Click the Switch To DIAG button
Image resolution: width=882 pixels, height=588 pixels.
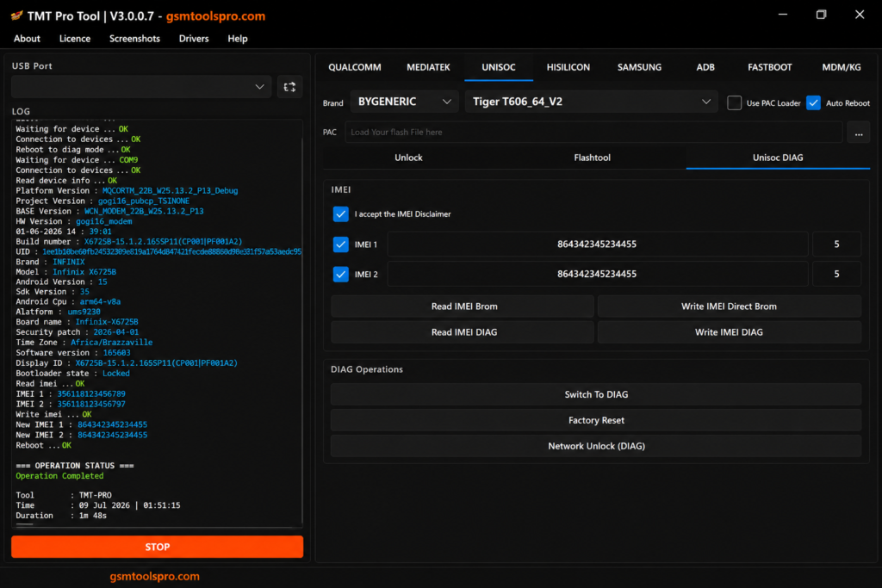pyautogui.click(x=596, y=394)
